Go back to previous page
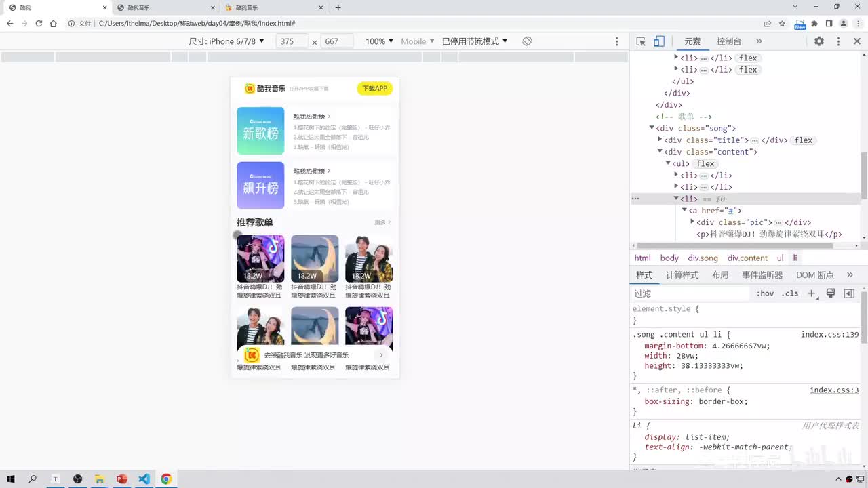Screen dimensions: 868x488 (x=9, y=24)
